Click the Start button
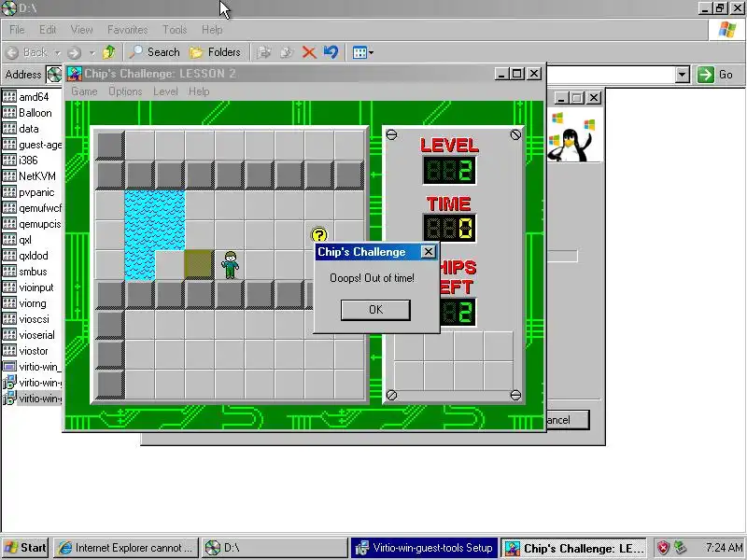The height and width of the screenshot is (560, 747). 25,548
